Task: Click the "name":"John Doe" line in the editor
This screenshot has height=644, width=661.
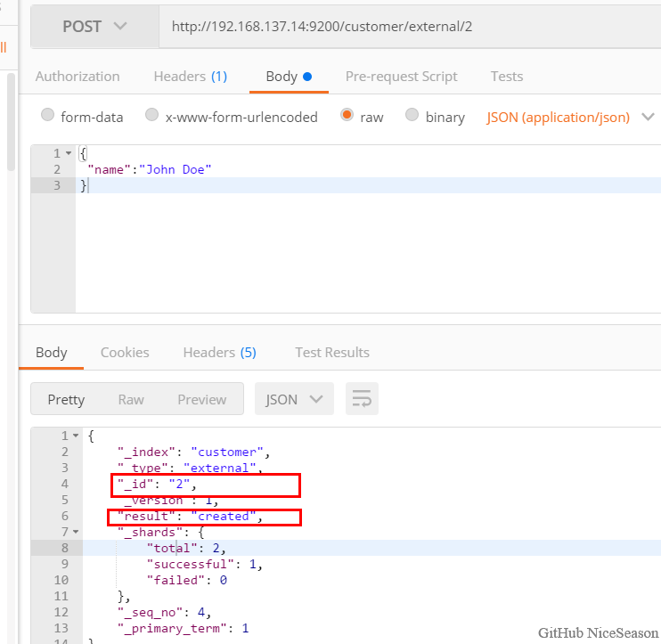Action: [x=150, y=169]
